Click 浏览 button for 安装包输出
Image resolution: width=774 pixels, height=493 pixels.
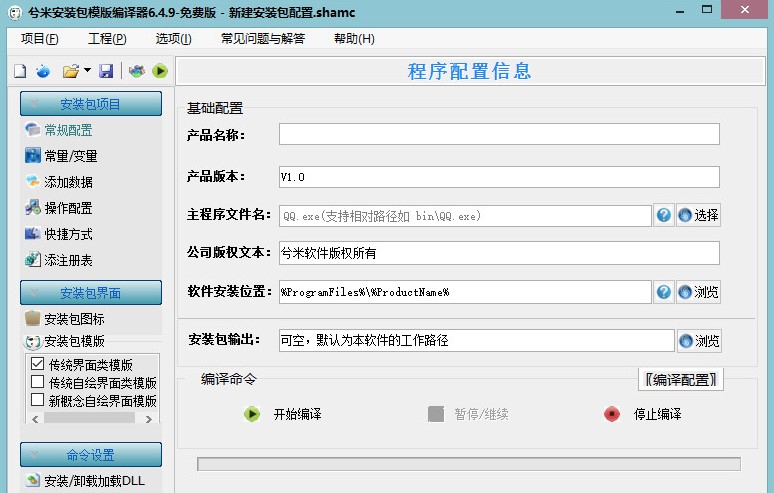tap(699, 341)
